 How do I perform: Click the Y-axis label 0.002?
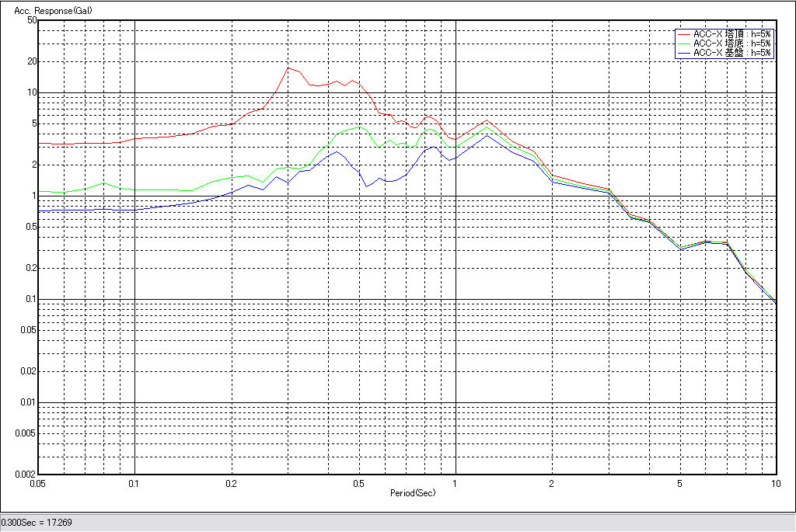(x=26, y=474)
